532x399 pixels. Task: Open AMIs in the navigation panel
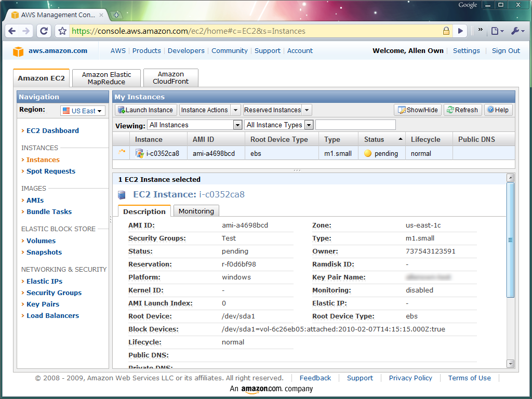(35, 200)
